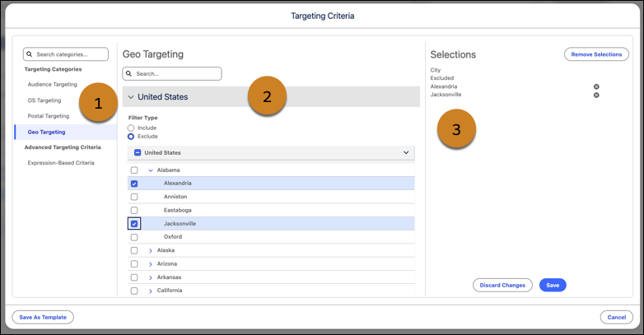
Task: Remove Jacksonville from the Selections list
Action: click(596, 95)
